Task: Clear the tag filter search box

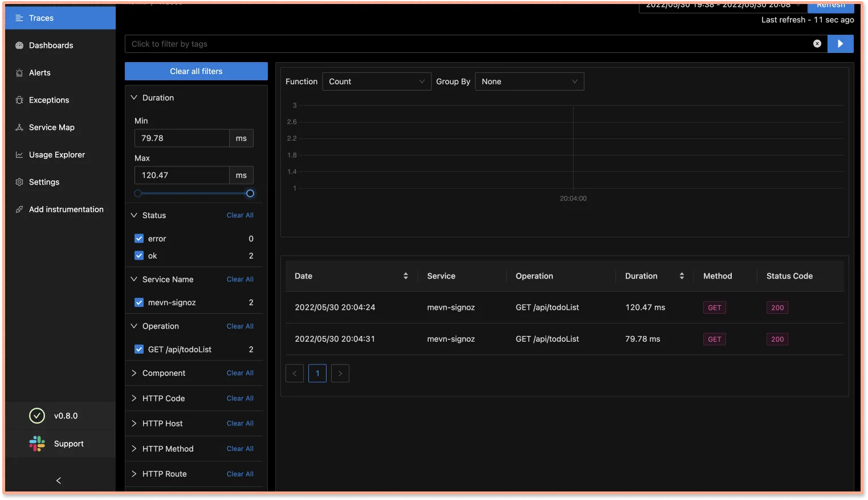Action: coord(817,44)
